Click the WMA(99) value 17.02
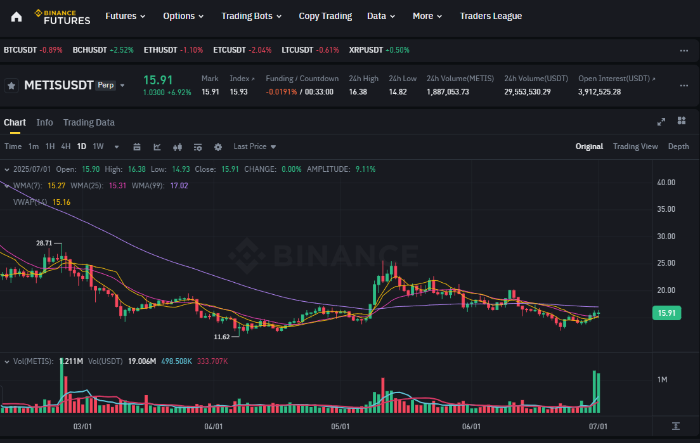 [x=179, y=186]
